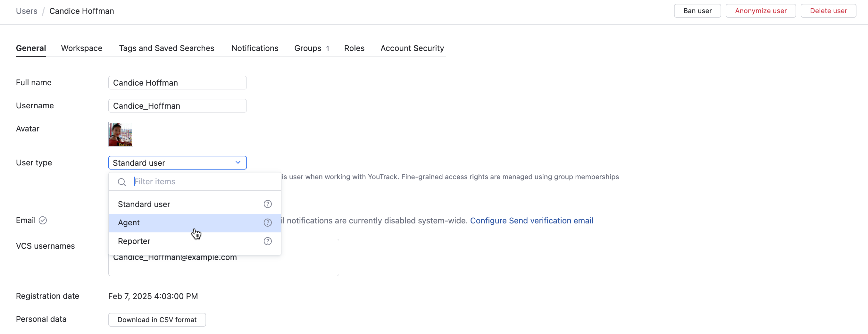Click help icon beside Standard user option
This screenshot has height=334, width=868.
[x=268, y=204]
